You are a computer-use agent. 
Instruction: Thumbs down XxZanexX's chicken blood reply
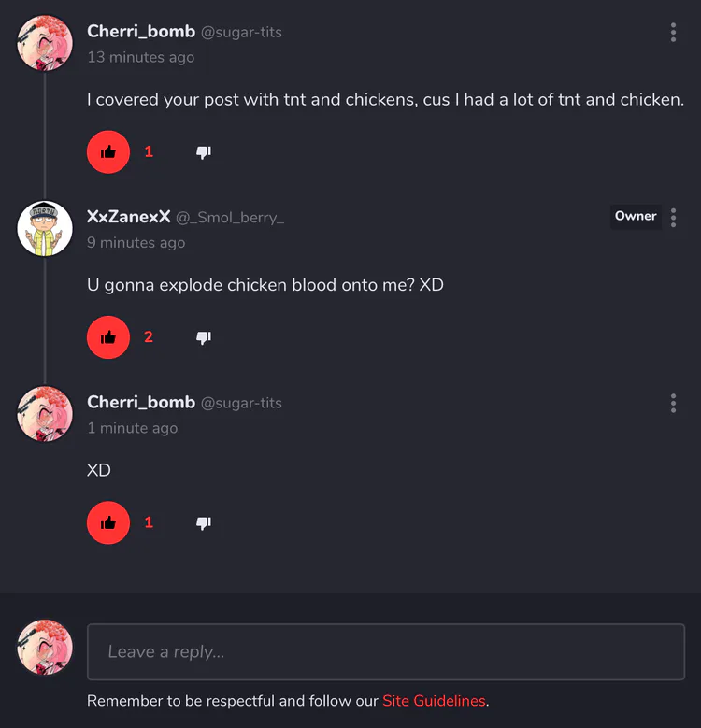click(x=204, y=337)
